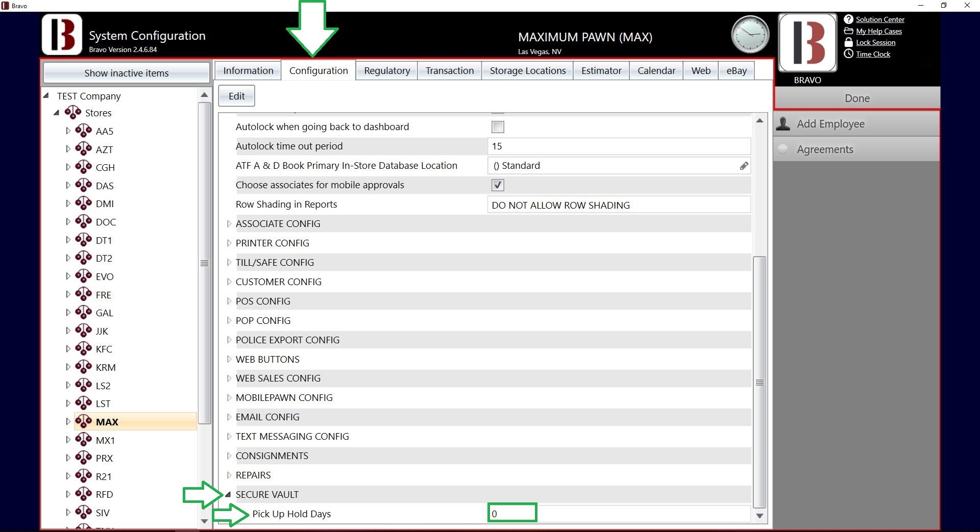The image size is (980, 532).
Task: Open the Estimator tab
Action: click(601, 70)
